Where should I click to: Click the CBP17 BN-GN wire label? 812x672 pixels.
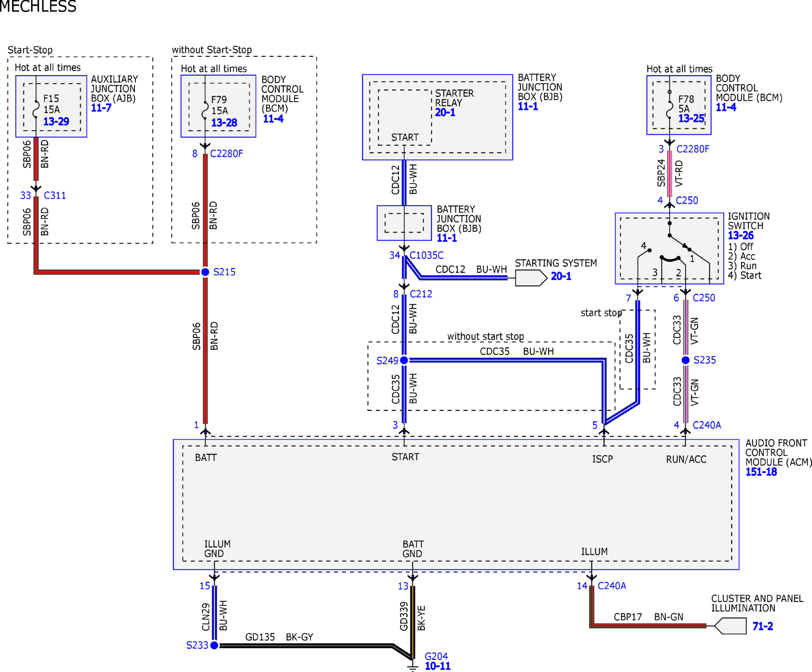point(648,617)
